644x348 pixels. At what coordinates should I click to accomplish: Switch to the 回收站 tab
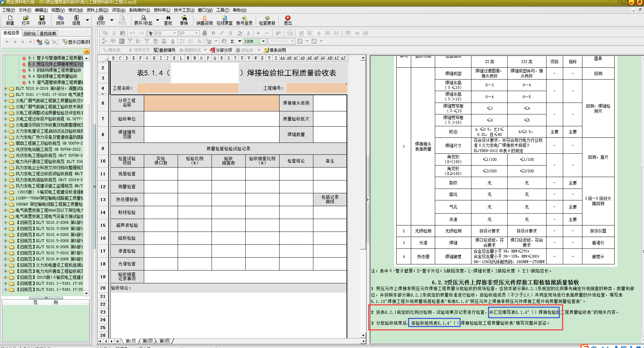30,34
